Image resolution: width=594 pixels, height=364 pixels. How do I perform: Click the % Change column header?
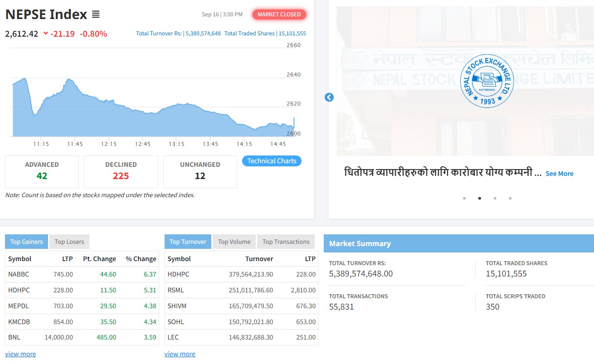[141, 259]
